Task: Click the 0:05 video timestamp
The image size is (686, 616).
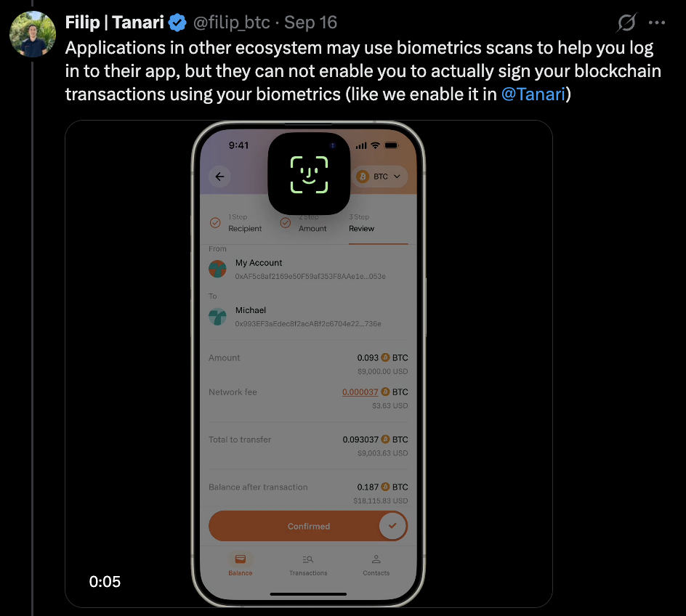Action: click(x=105, y=581)
